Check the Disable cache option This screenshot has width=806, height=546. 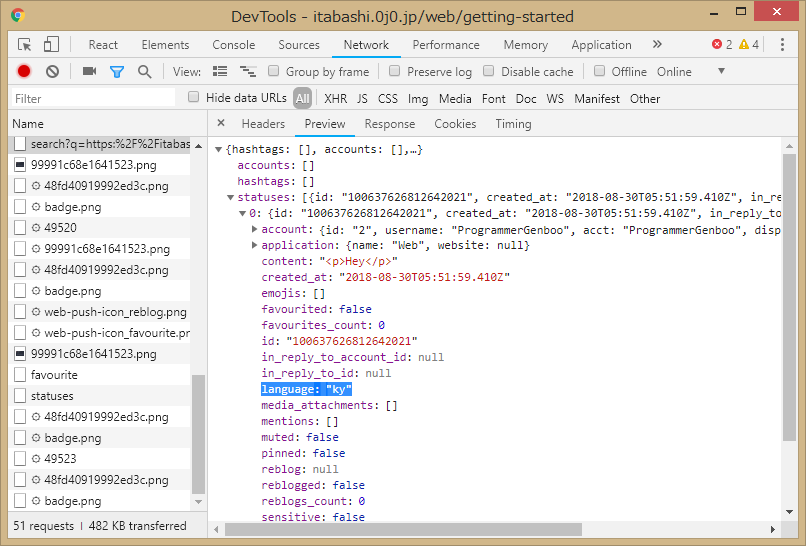(x=489, y=72)
